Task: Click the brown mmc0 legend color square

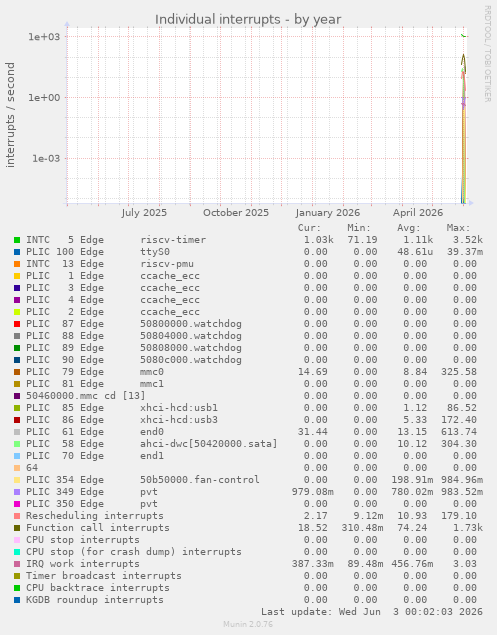Action: point(17,372)
